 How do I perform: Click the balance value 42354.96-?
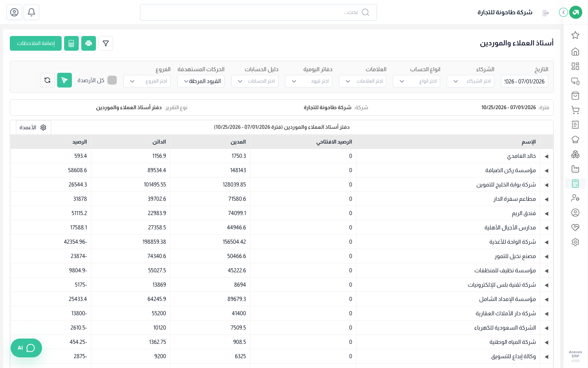[76, 242]
